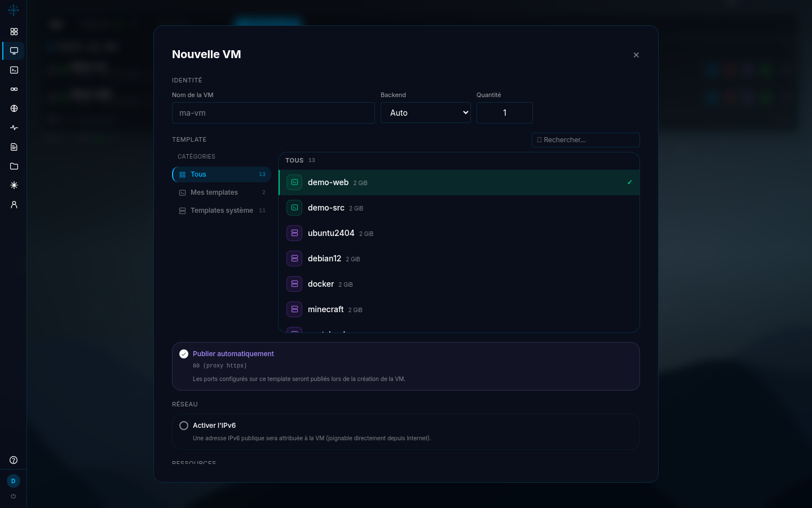Show the Tous category
This screenshot has height=508, width=812.
[x=222, y=174]
